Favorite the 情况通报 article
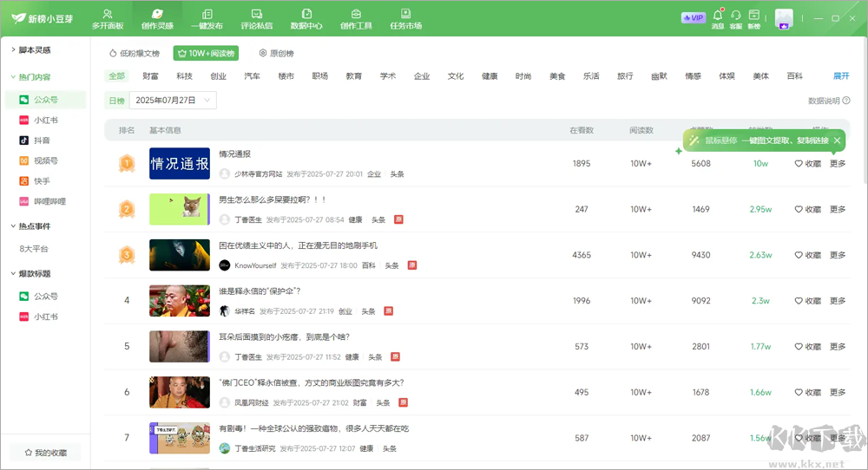 click(x=808, y=164)
